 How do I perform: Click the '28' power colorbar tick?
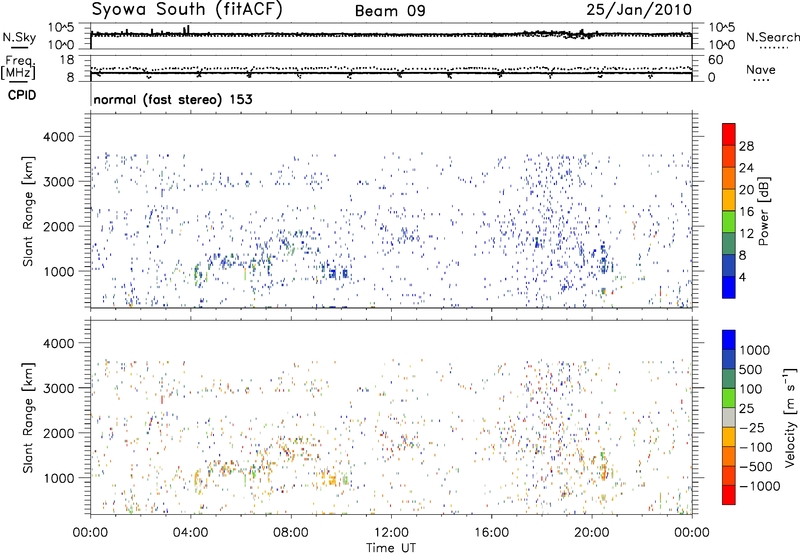pos(746,146)
